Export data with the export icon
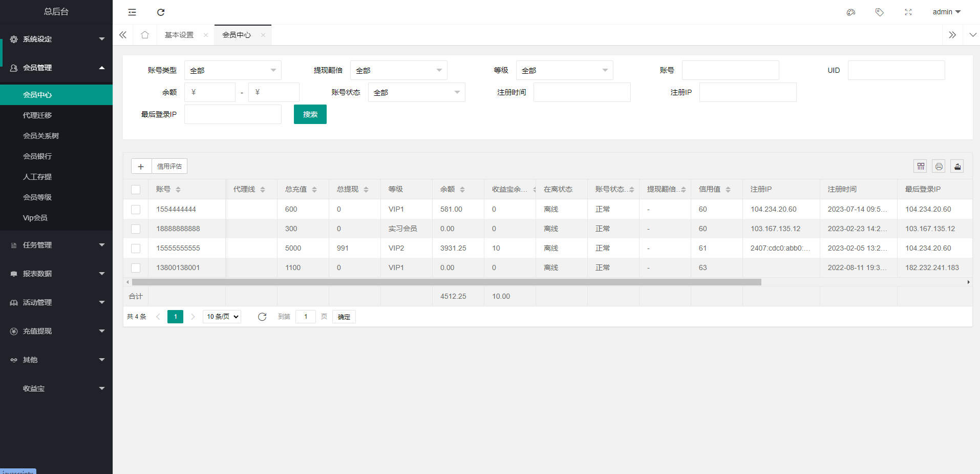This screenshot has width=980, height=474. point(957,166)
